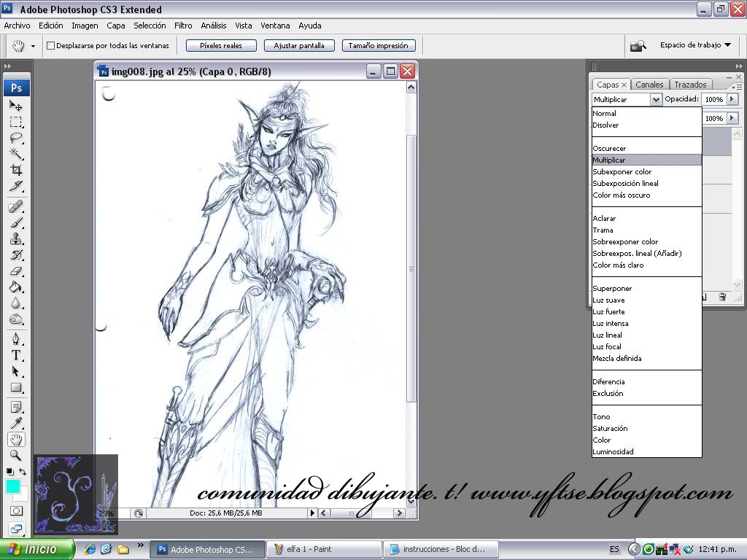Viewport: 747px width, 560px height.
Task: Select the Sponge tool in the toolbox
Action: coord(16,319)
